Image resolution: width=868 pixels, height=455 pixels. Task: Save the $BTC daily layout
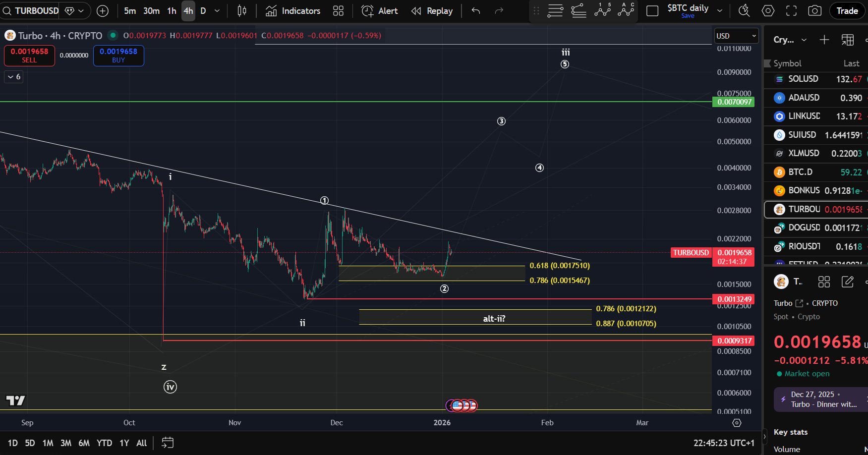tap(688, 16)
